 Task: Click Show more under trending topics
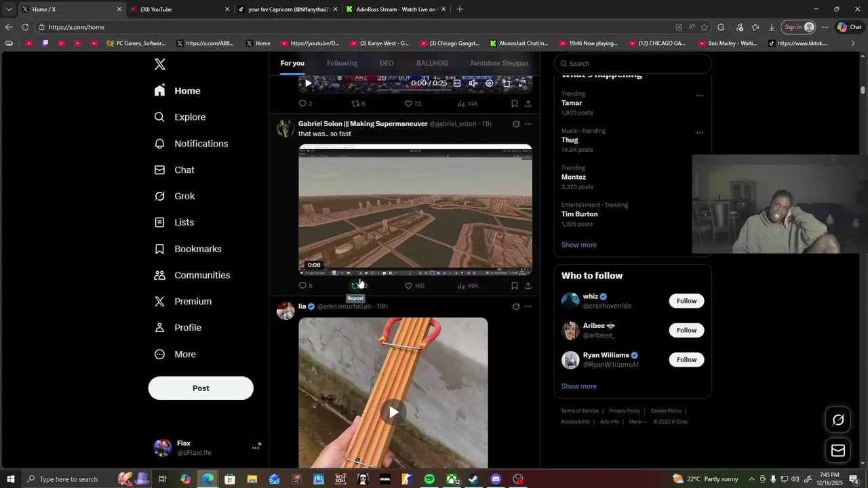tap(578, 245)
